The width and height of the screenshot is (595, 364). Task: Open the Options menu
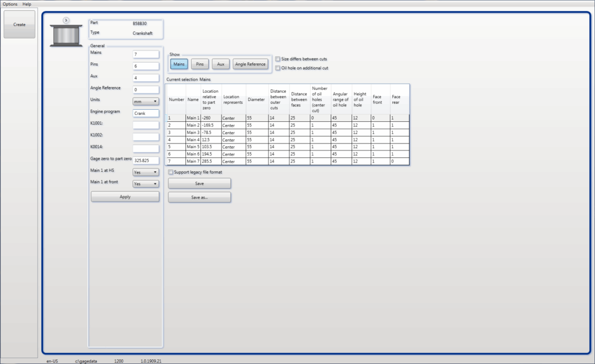tap(9, 3)
